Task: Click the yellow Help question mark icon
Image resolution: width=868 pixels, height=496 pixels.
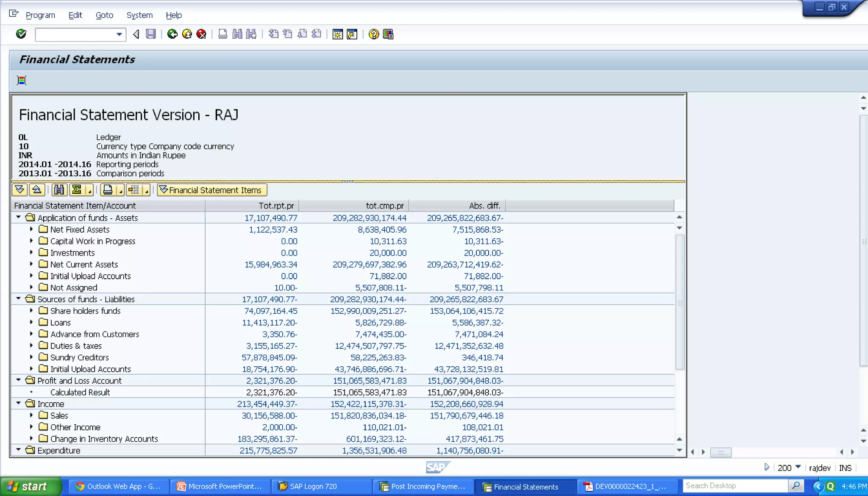Action: point(373,34)
